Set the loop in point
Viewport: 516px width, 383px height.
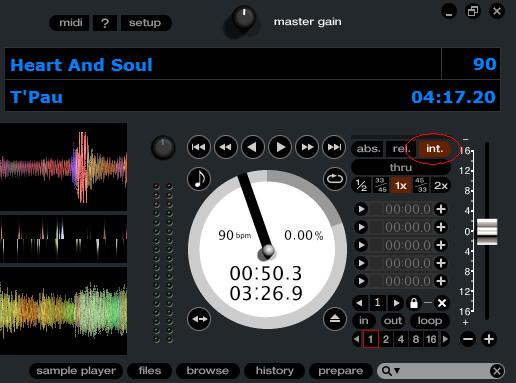point(364,321)
